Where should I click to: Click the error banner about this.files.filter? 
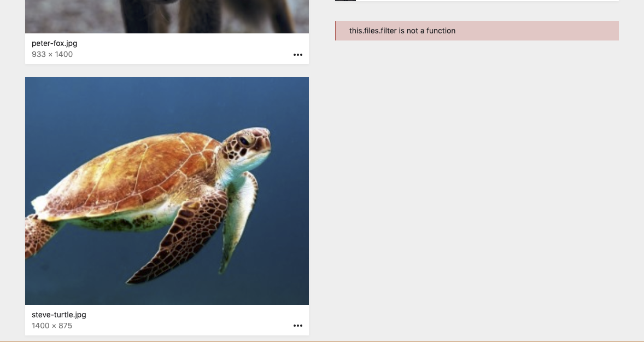point(477,31)
